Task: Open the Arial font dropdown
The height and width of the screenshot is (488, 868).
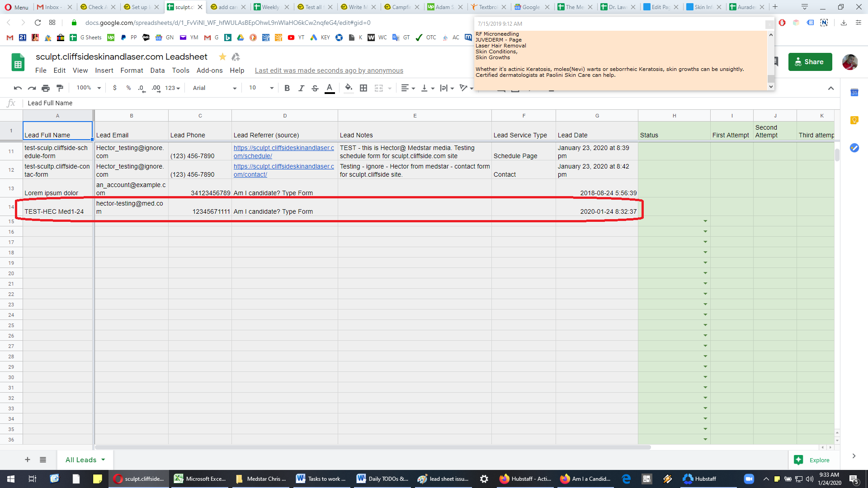Action: (x=214, y=88)
